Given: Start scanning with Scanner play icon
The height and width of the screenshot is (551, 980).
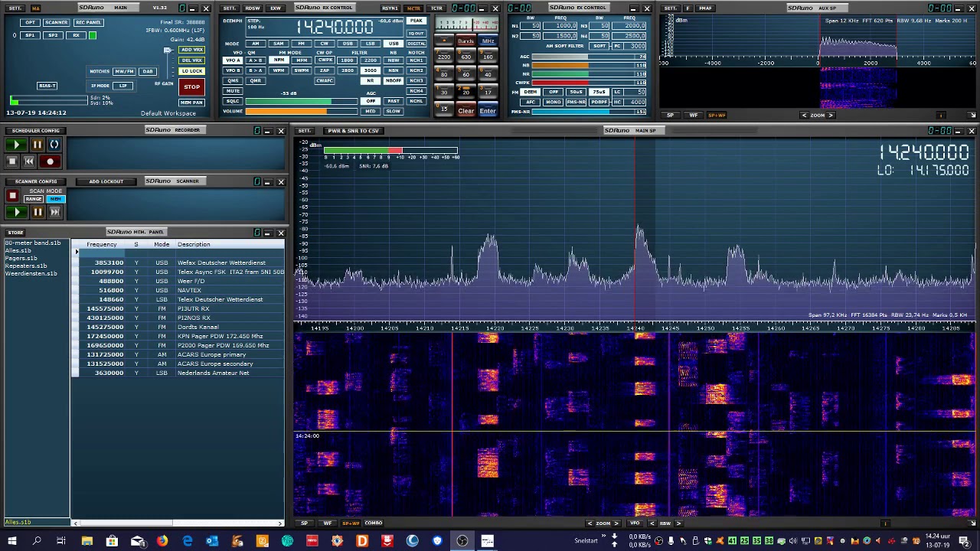Looking at the screenshot, I should tap(17, 212).
